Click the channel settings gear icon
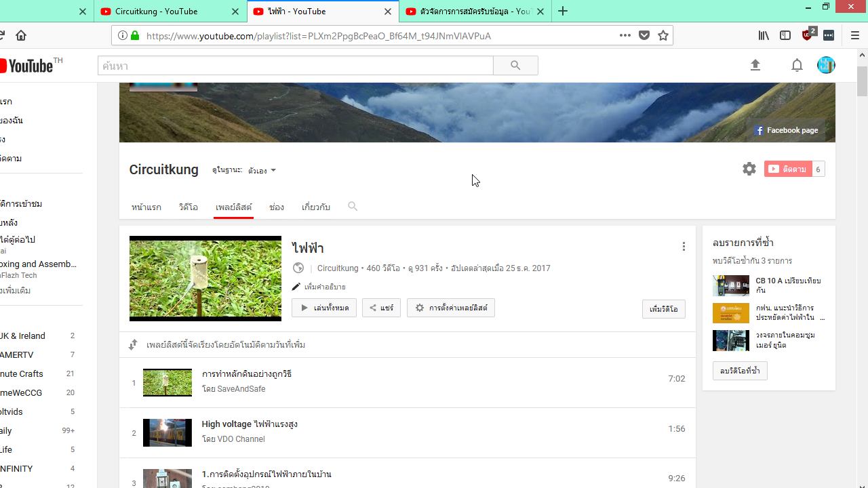Screen dimensions: 868x488 tap(749, 169)
